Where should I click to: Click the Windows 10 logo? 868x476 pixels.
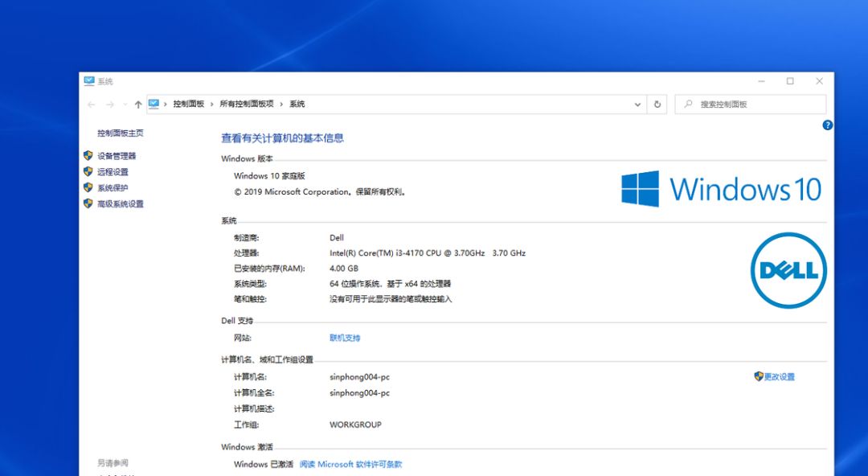click(x=721, y=189)
